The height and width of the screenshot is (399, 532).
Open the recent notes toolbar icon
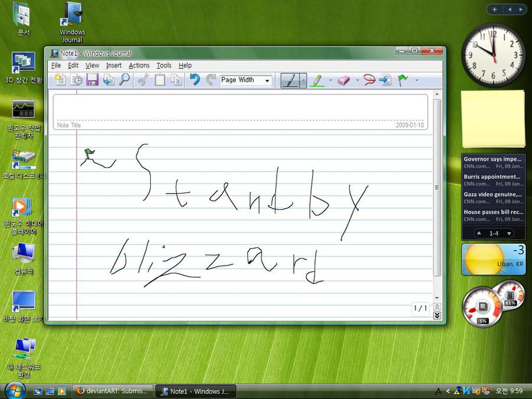coord(76,80)
